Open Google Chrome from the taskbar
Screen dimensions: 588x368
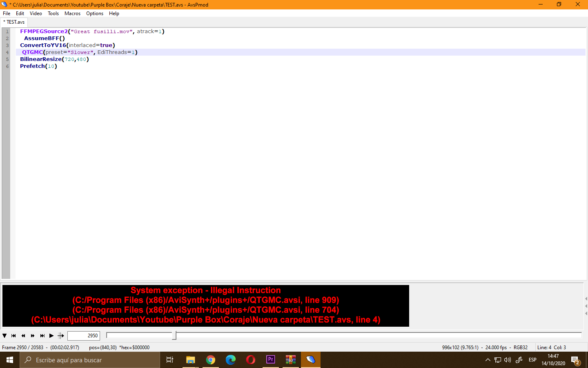pos(211,360)
